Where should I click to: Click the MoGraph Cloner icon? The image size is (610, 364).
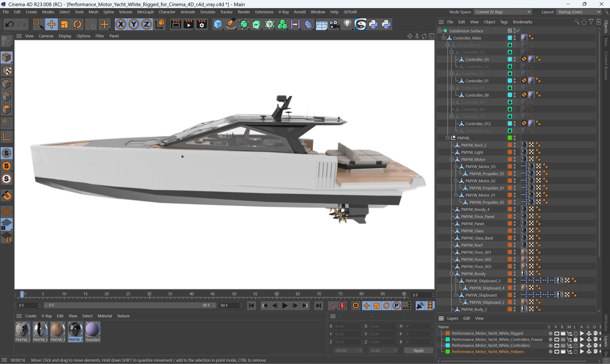(x=282, y=24)
